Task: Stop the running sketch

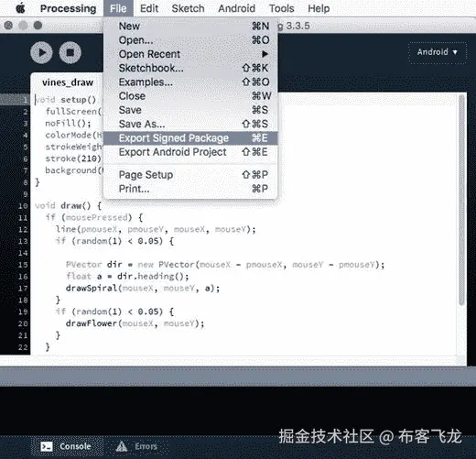Action: (x=70, y=53)
